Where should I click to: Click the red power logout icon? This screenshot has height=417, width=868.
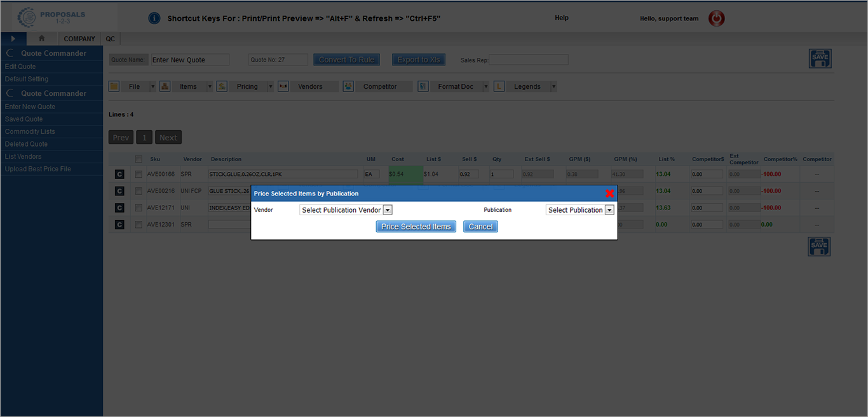point(716,18)
